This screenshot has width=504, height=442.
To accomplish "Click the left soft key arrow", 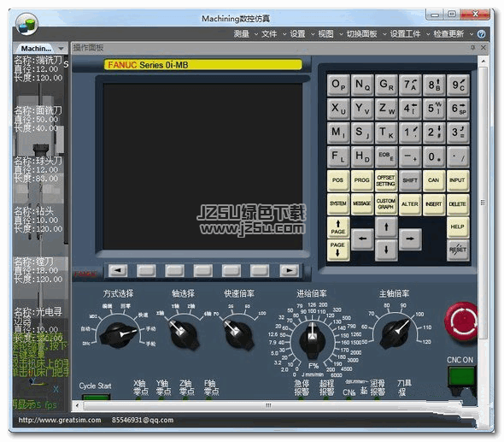I will pyautogui.click(x=118, y=270).
